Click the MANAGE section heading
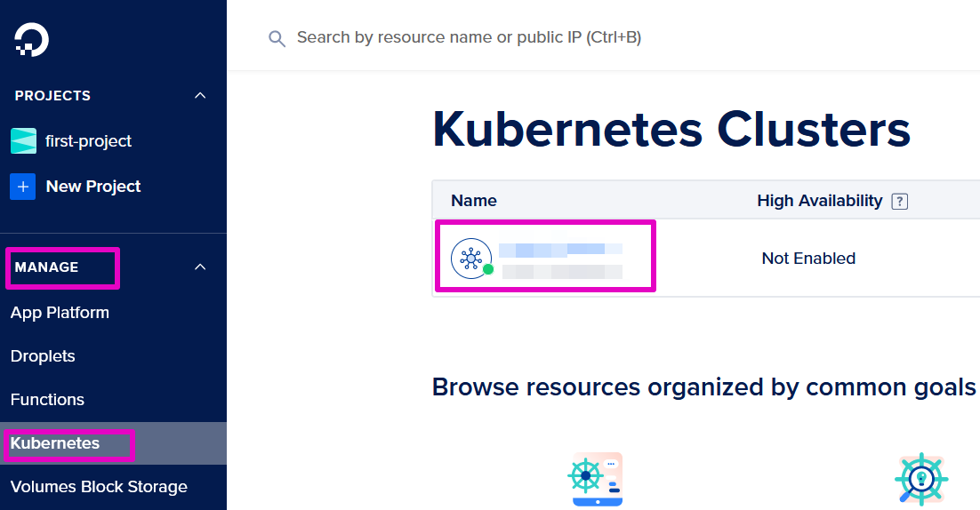 pos(46,267)
